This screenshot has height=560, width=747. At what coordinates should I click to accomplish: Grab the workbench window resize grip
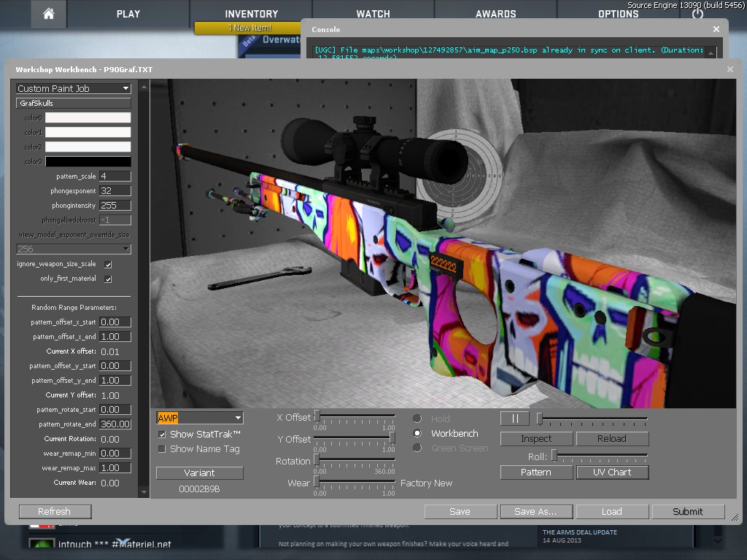click(735, 517)
